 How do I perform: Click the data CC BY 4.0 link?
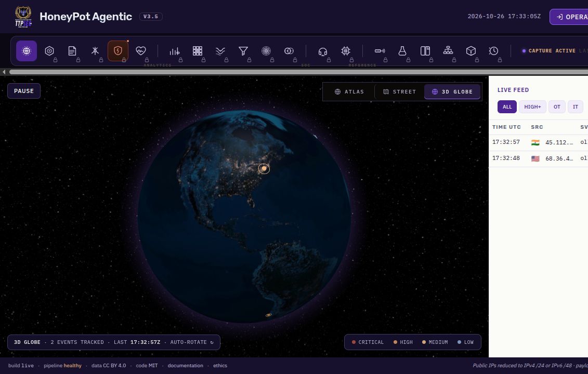(109, 366)
